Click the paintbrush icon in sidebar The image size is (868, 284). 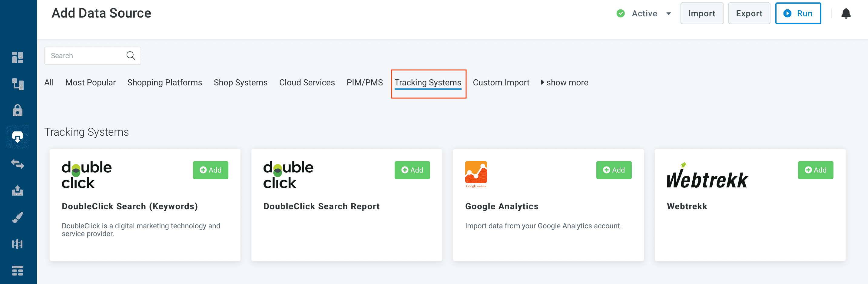click(x=18, y=217)
